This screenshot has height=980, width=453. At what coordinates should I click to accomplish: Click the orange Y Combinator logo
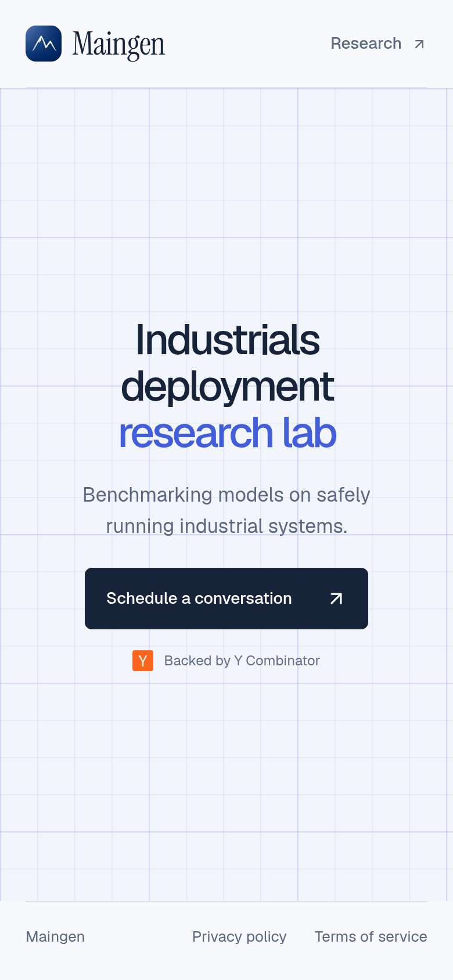click(143, 661)
